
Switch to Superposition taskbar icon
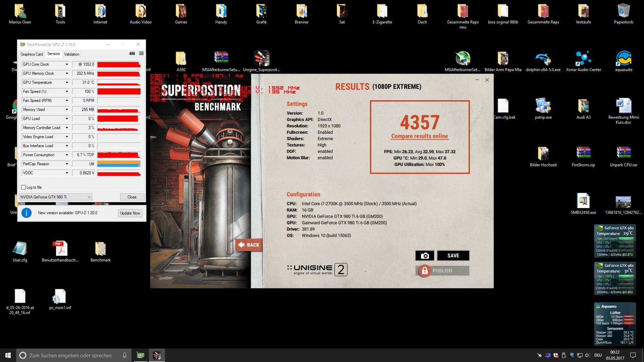(157, 355)
